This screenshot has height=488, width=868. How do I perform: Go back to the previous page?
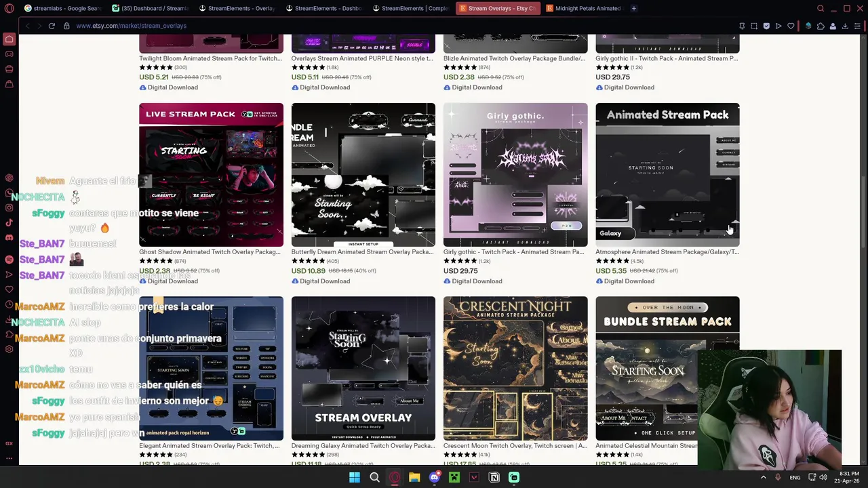(x=27, y=26)
